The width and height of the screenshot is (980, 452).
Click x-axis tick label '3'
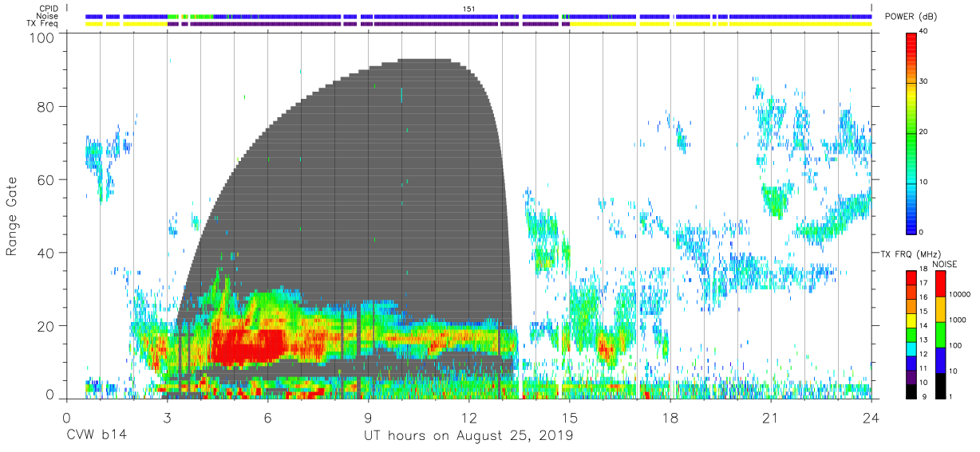[x=167, y=418]
